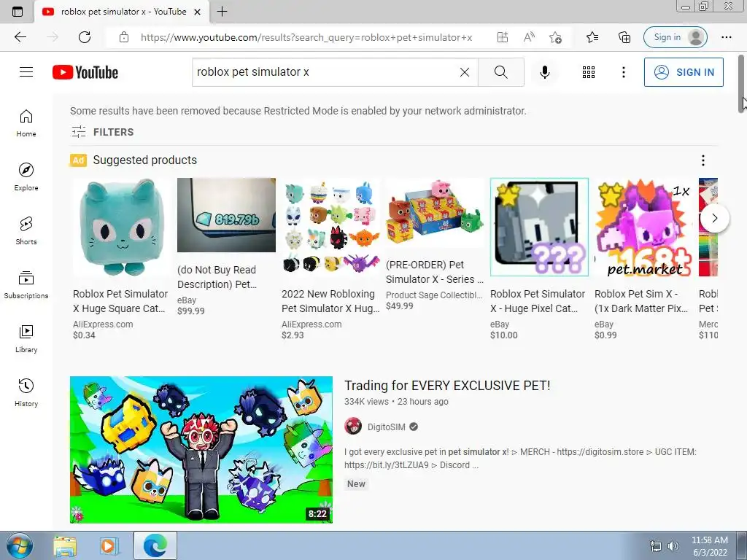
Task: Click Edge profile Sign in button
Action: pos(675,37)
